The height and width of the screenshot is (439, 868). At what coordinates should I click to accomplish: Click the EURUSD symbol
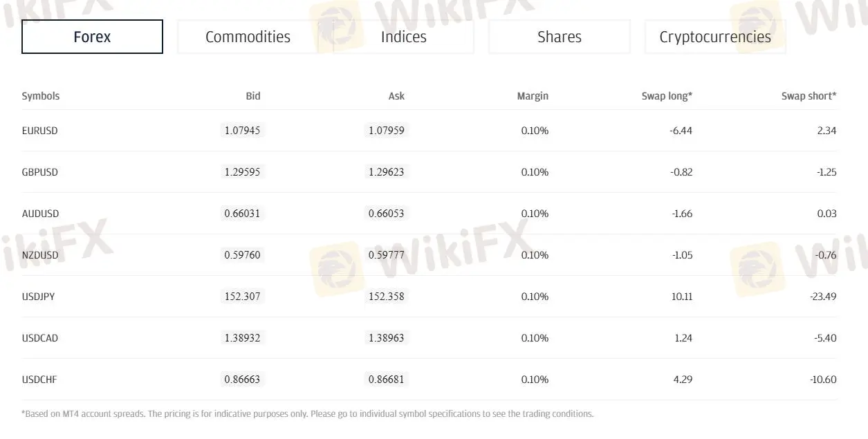click(40, 131)
